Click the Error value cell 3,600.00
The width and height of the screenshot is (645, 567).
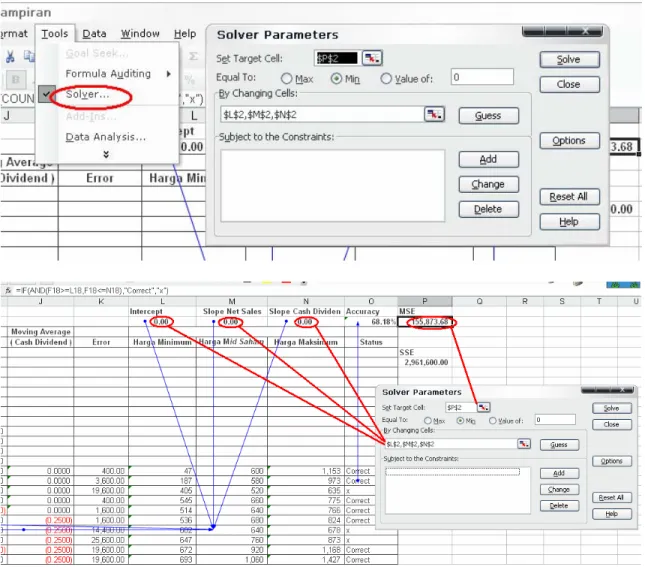click(101, 481)
